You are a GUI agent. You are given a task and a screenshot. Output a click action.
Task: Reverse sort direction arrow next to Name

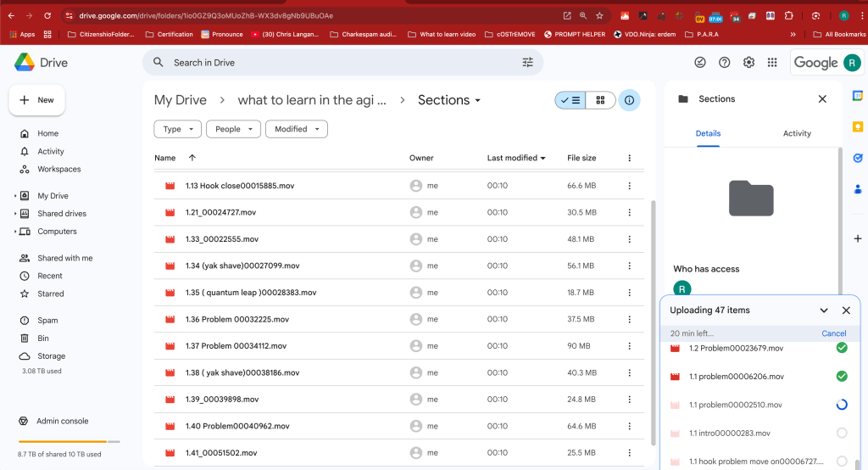point(192,158)
